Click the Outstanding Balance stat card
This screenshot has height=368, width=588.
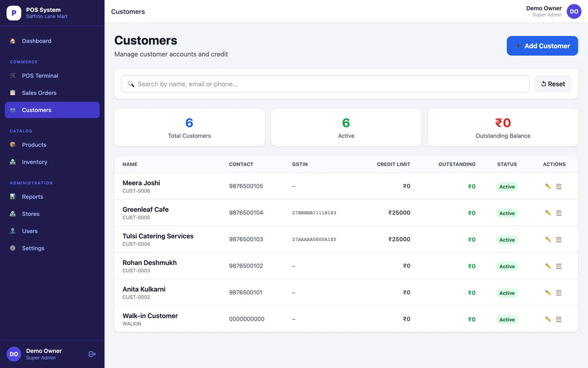coord(503,127)
